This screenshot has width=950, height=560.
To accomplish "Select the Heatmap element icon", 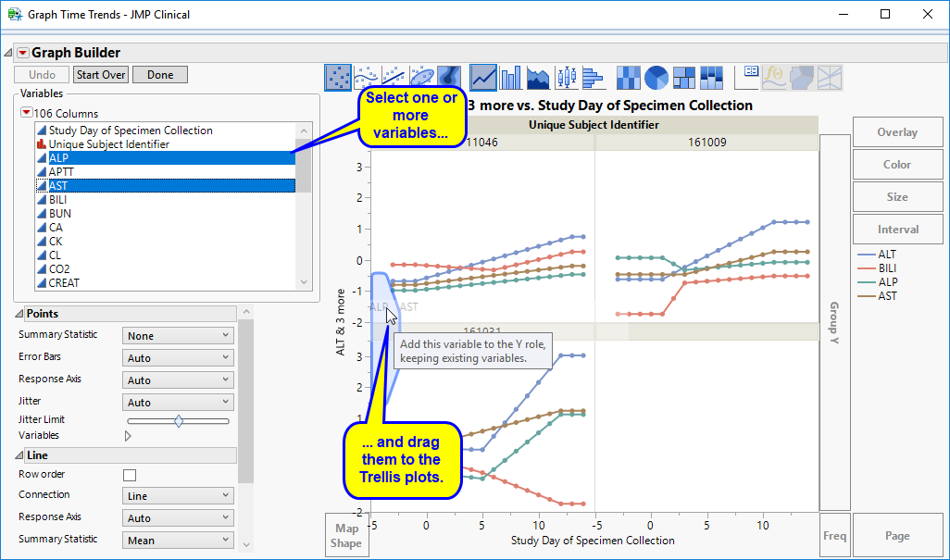I will click(x=629, y=77).
